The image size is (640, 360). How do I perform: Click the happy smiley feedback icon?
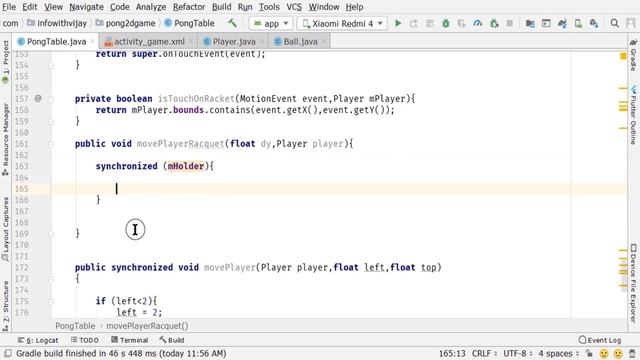[x=604, y=353]
